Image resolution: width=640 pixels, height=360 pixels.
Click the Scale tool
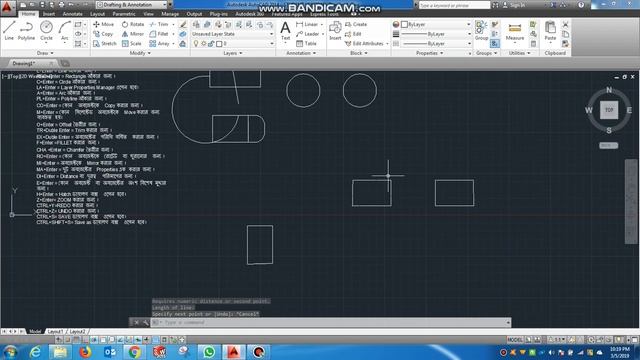pyautogui.click(x=132, y=43)
